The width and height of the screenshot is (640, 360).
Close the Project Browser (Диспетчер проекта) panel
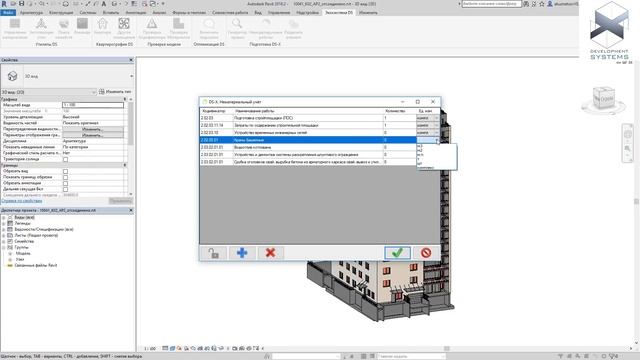(131, 210)
